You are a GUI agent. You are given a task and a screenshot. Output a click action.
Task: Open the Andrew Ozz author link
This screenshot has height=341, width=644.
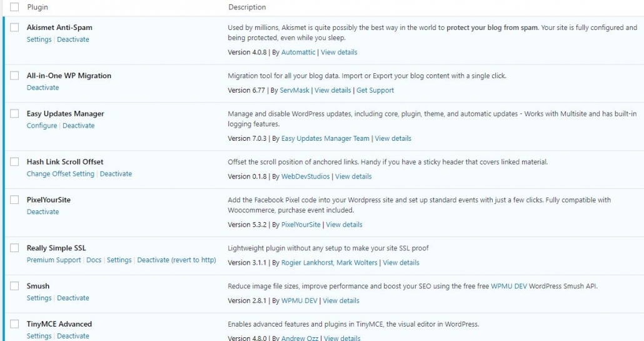pos(300,338)
